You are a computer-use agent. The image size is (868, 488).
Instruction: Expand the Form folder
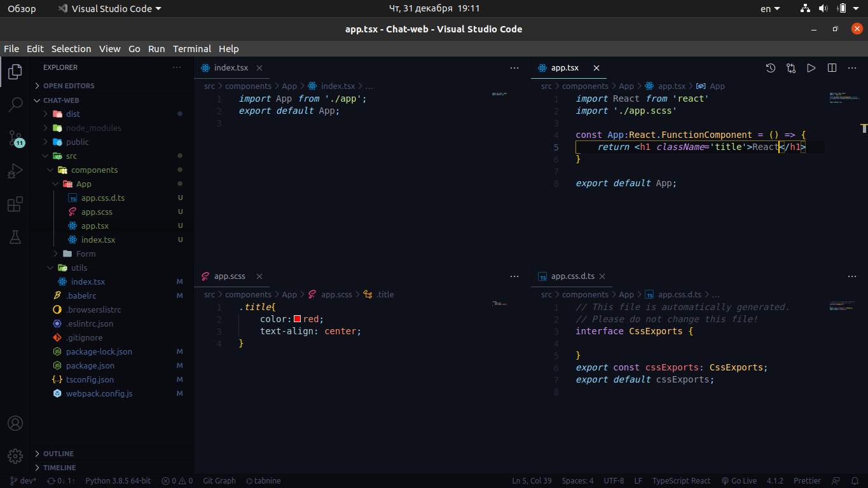tap(111, 254)
